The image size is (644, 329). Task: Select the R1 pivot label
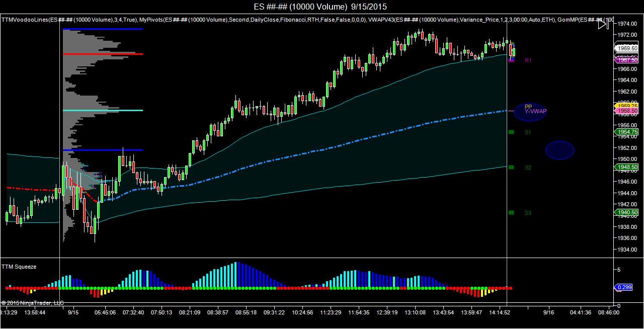[528, 60]
